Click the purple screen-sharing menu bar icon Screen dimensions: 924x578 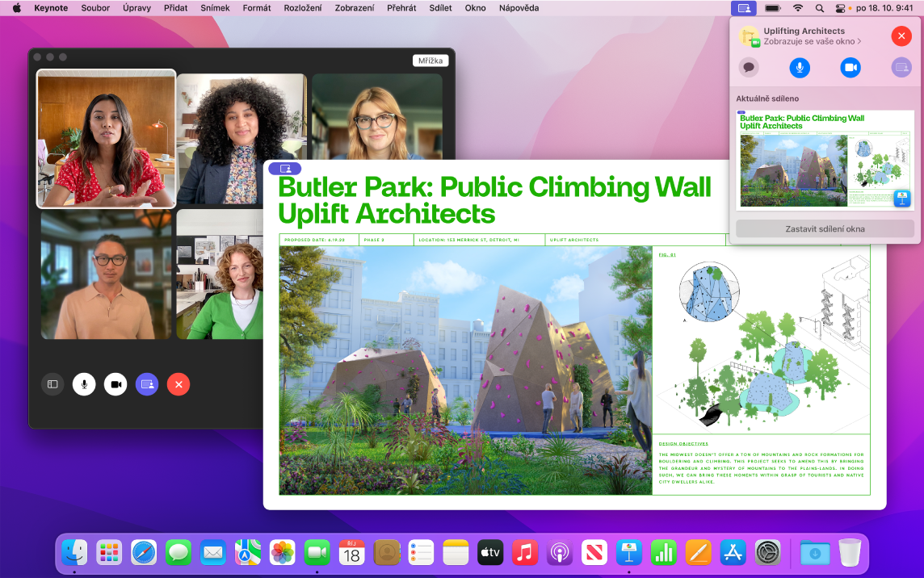[x=743, y=8]
